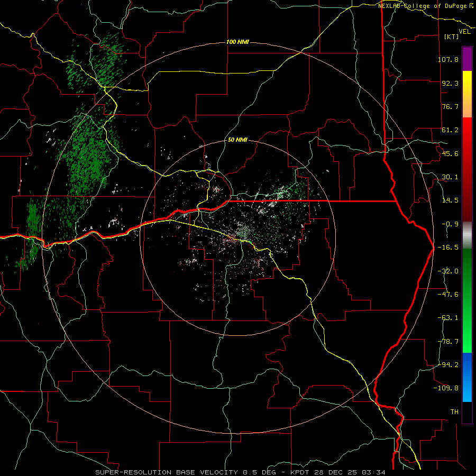Click the VEL legend title
Viewport: 476px width, 476px height.
(464, 32)
